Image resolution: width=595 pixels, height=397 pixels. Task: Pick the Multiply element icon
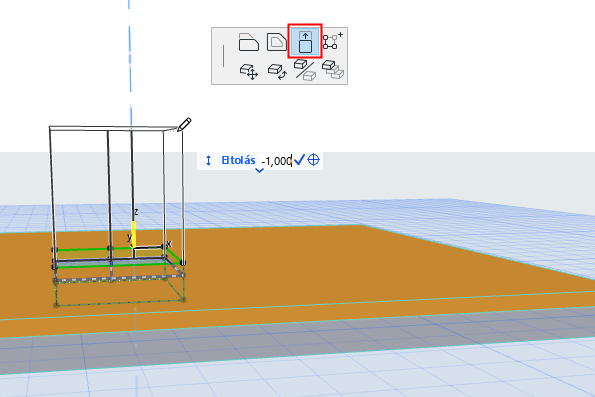pyautogui.click(x=333, y=70)
